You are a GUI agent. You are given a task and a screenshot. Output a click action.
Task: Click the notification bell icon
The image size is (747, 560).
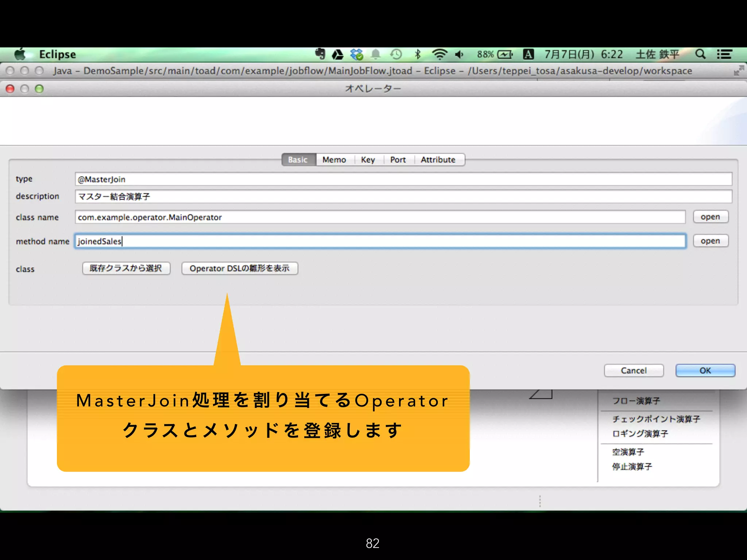click(376, 55)
